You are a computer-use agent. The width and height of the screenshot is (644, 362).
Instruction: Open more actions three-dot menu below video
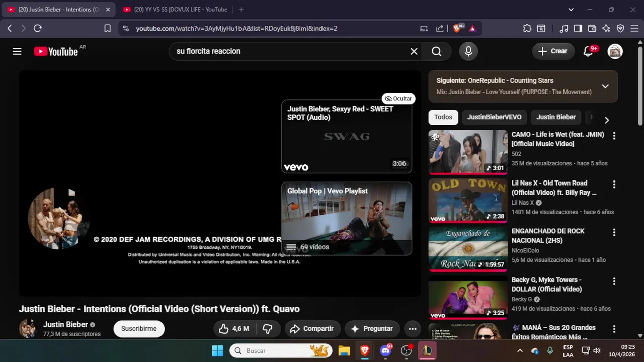pyautogui.click(x=413, y=329)
